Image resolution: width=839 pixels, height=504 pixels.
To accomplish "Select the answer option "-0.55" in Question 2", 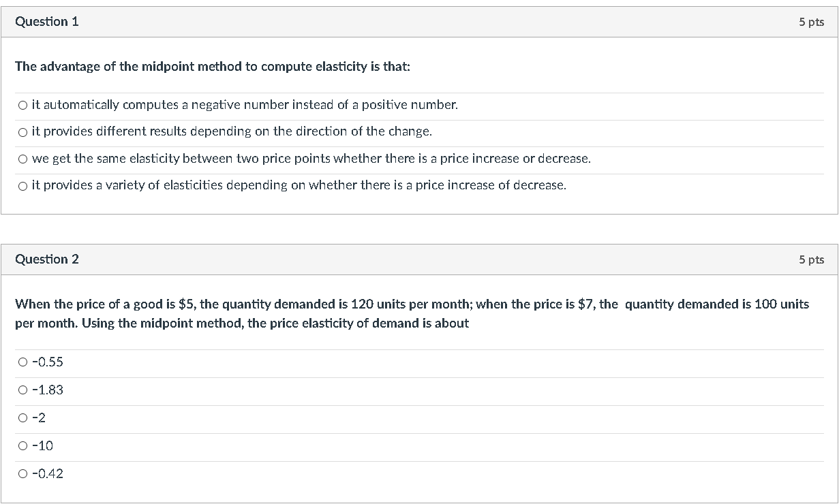I will (x=22, y=362).
